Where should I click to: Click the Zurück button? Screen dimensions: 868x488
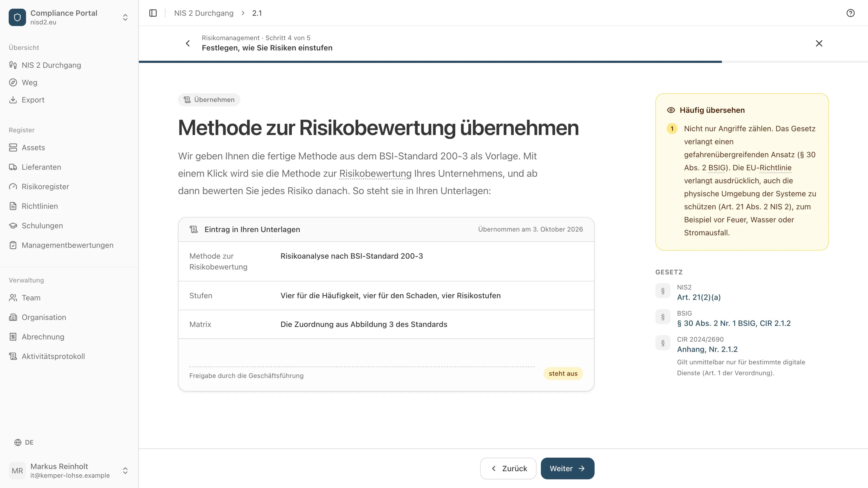pyautogui.click(x=508, y=468)
